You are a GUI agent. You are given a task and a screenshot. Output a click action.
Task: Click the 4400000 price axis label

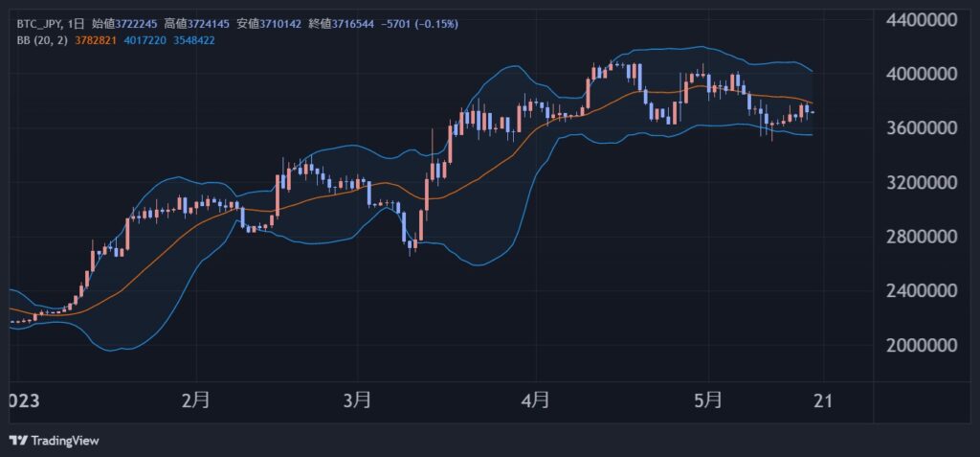[x=922, y=20]
